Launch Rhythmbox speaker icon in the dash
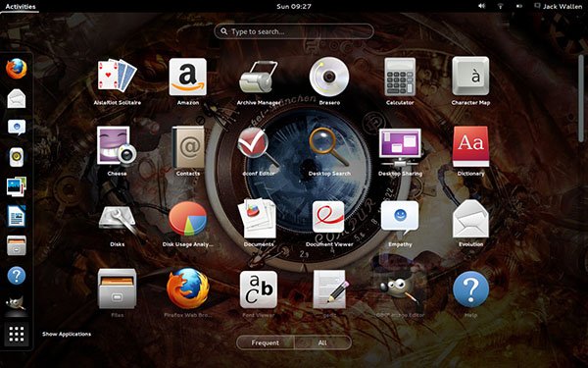This screenshot has width=588, height=368. 17,157
